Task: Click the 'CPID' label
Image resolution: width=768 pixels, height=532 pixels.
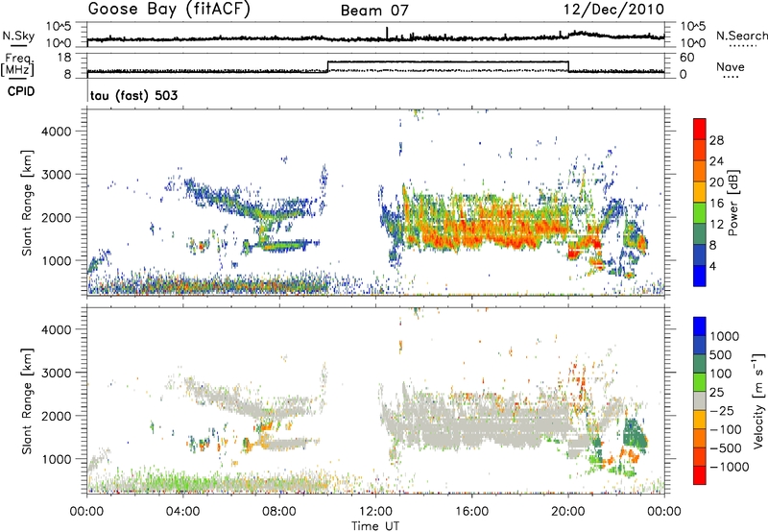Action: tap(21, 91)
